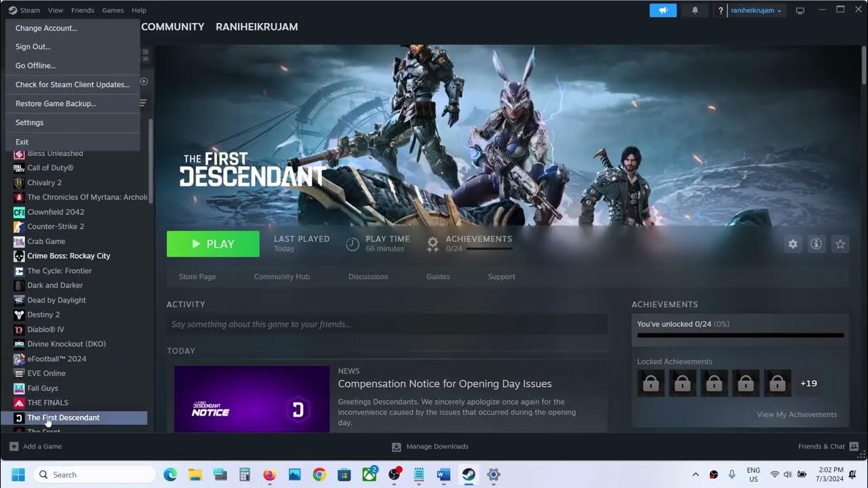The image size is (868, 488).
Task: Click the Windows Start button
Action: coord(18,474)
